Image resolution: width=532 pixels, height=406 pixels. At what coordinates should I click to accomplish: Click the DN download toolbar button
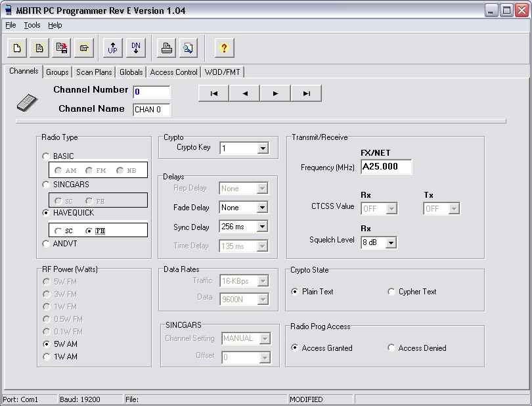135,48
